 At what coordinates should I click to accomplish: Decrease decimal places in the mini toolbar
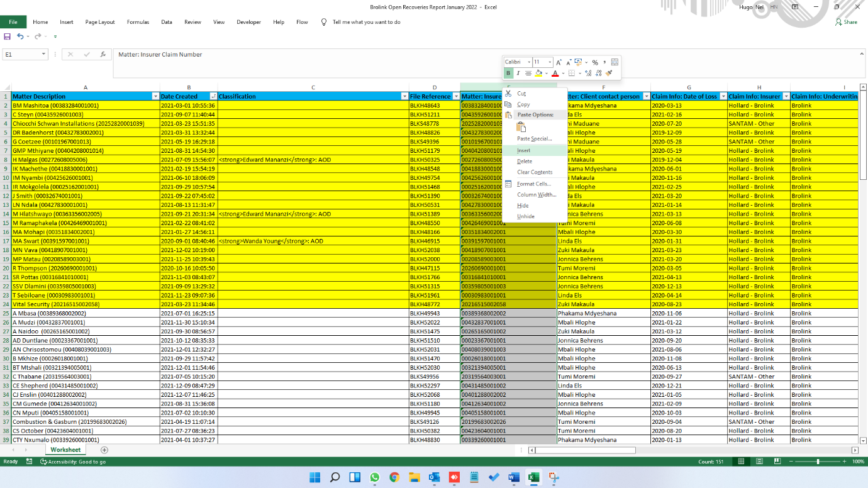(x=599, y=73)
